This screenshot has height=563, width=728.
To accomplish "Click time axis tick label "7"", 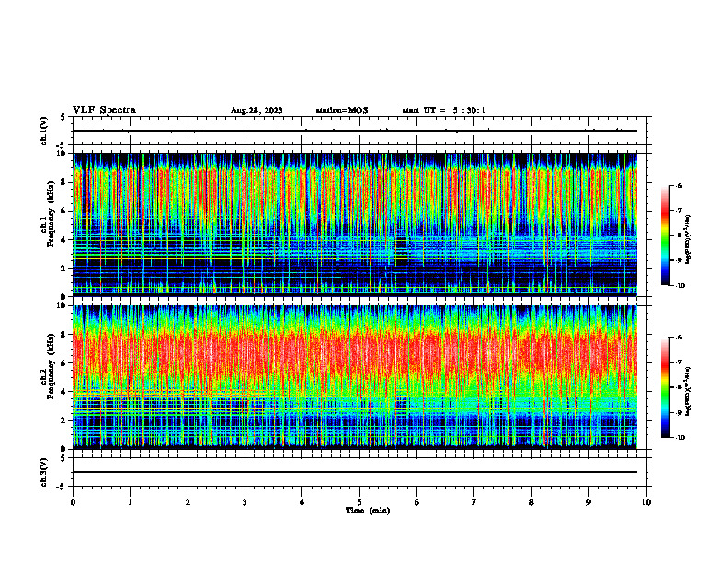I will (x=474, y=502).
